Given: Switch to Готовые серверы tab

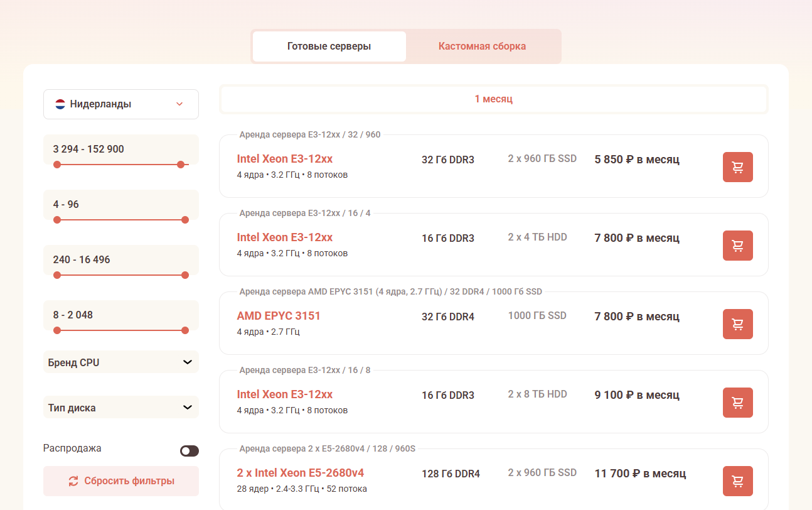Looking at the screenshot, I should pyautogui.click(x=329, y=46).
